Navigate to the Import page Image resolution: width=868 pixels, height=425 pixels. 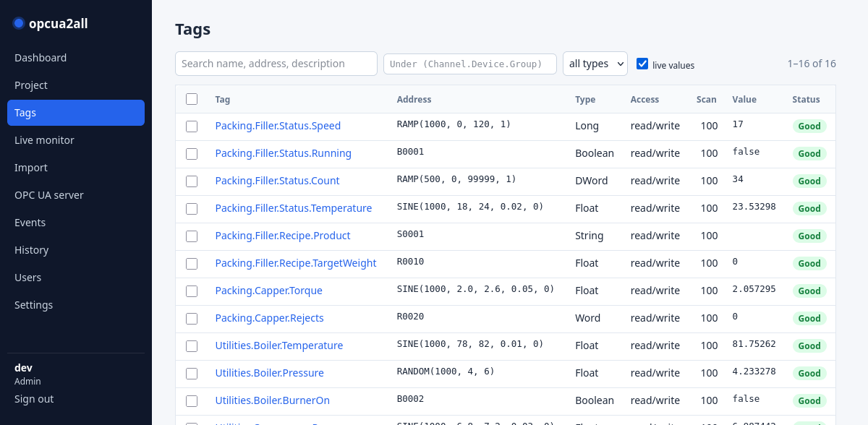pyautogui.click(x=76, y=168)
